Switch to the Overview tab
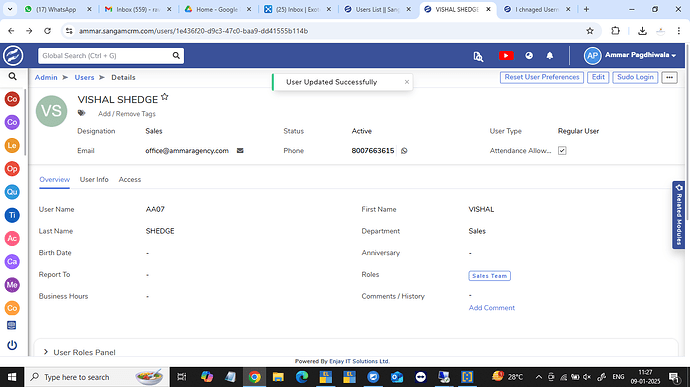 [x=55, y=180]
